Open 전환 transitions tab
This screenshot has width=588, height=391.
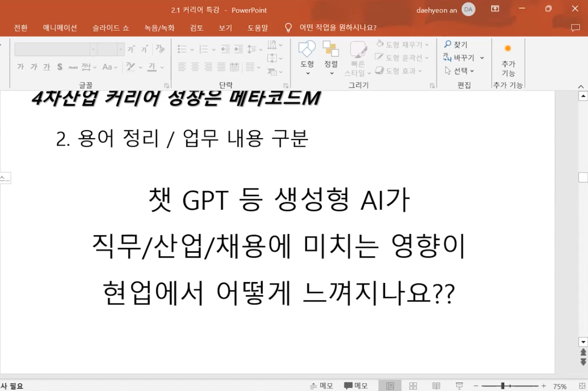click(x=21, y=28)
